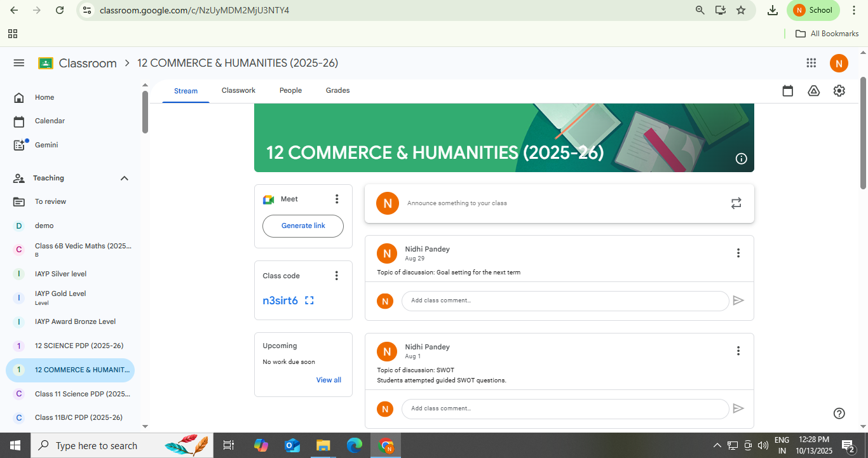Image resolution: width=868 pixels, height=458 pixels.
Task: Open options for the Aug 29 post
Action: (738, 253)
